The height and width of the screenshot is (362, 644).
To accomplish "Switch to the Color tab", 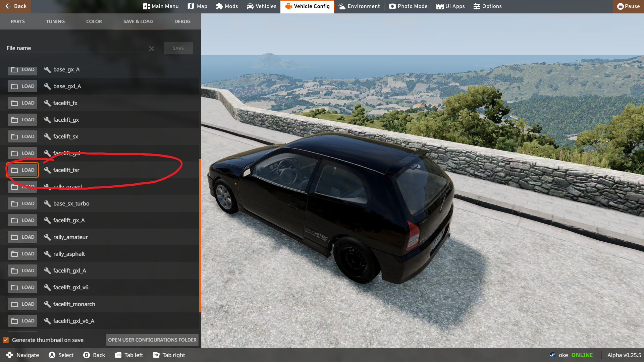I will pyautogui.click(x=94, y=21).
